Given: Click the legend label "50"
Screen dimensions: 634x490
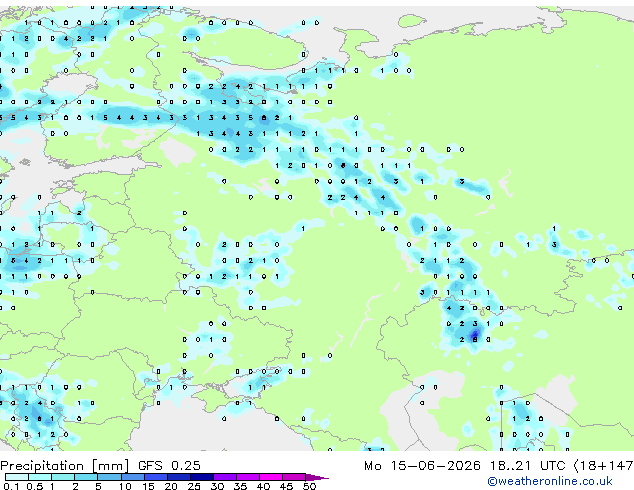Looking at the screenshot, I should tap(309, 486).
